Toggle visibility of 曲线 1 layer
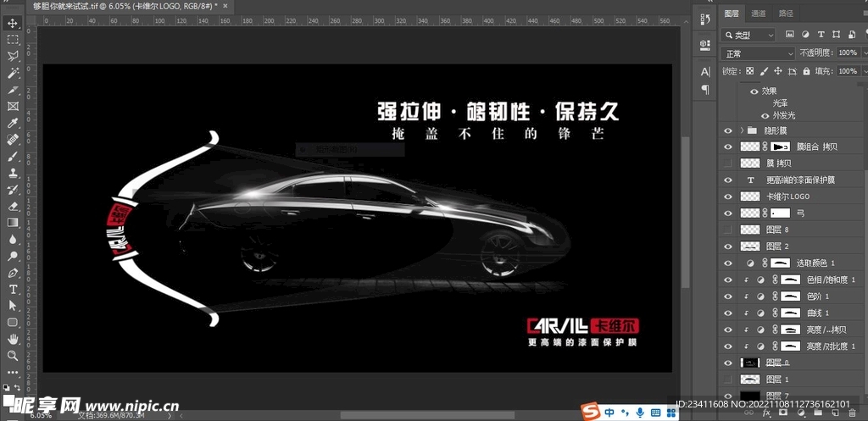868x421 pixels. tap(727, 313)
